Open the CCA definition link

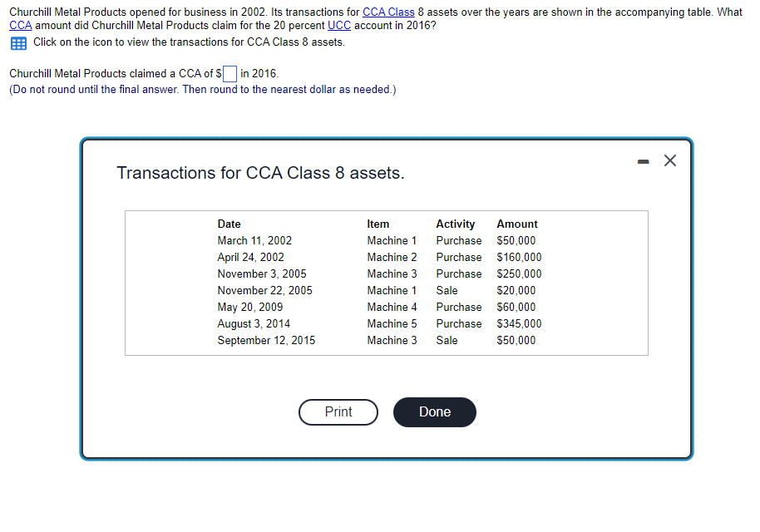coord(16,25)
